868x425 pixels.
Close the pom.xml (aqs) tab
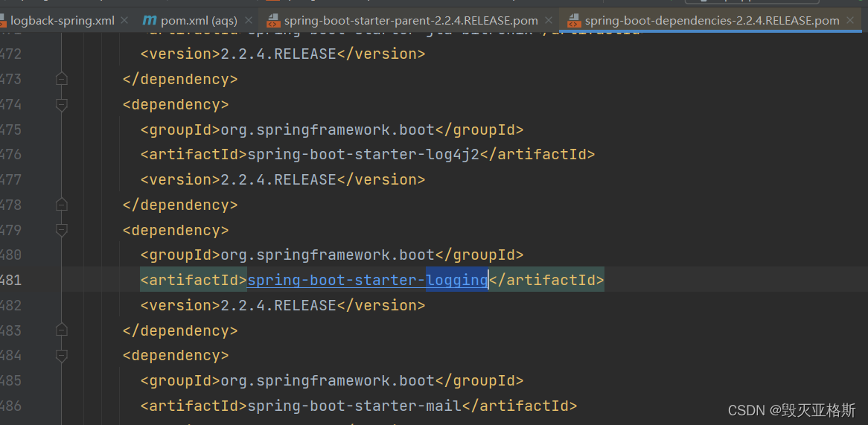pyautogui.click(x=249, y=21)
